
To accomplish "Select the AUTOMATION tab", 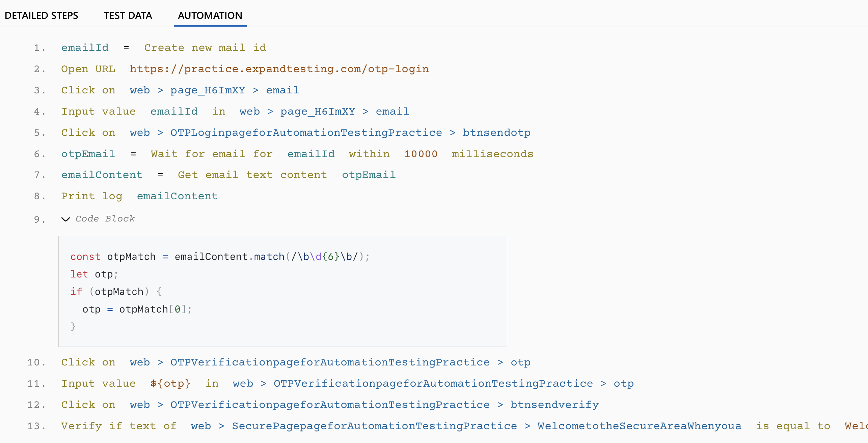I will 210,16.
